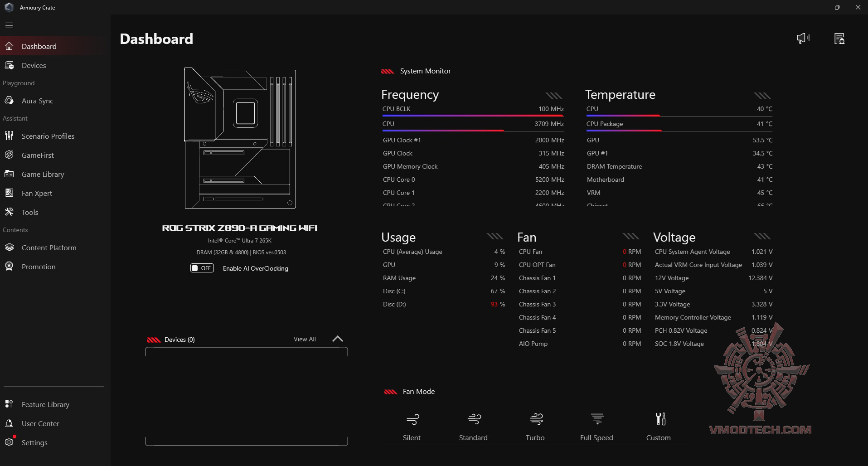Select the Standard fan mode icon
This screenshot has height=466, width=868.
(474, 419)
